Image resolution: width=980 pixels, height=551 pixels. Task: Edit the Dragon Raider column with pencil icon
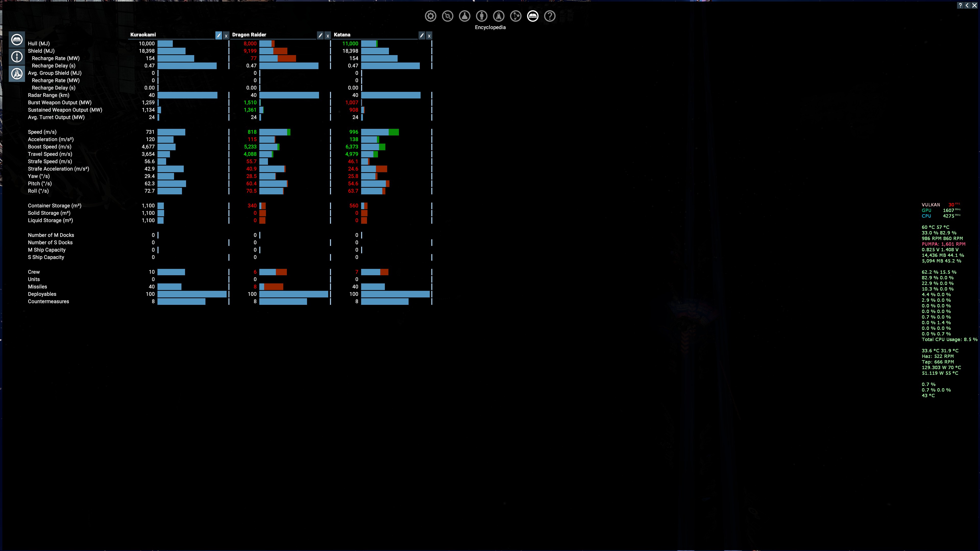pyautogui.click(x=320, y=35)
